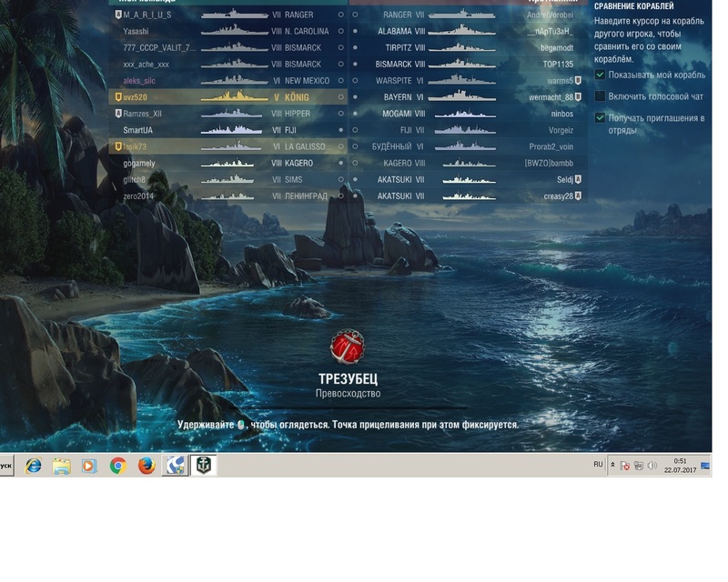Click the Ranger silhouette in M_A_R_I_U_S's row
Viewport: 728px width, 582px height.
[235, 15]
